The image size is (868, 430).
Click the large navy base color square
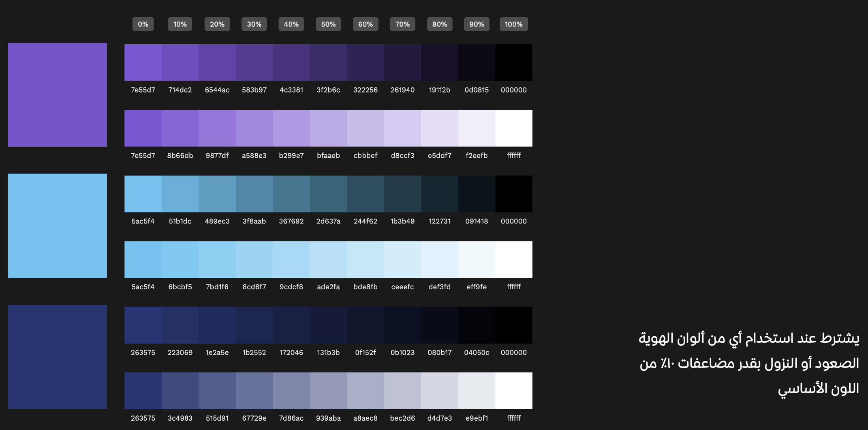(58, 357)
